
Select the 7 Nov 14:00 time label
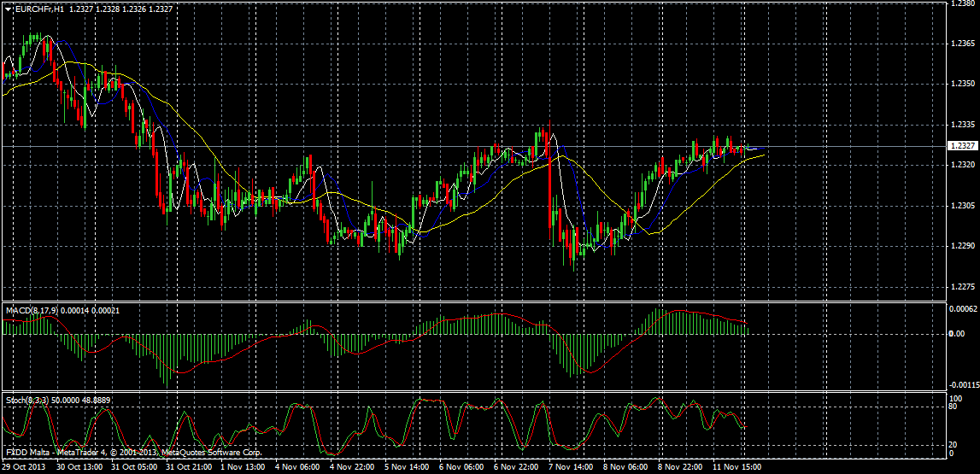[x=571, y=468]
